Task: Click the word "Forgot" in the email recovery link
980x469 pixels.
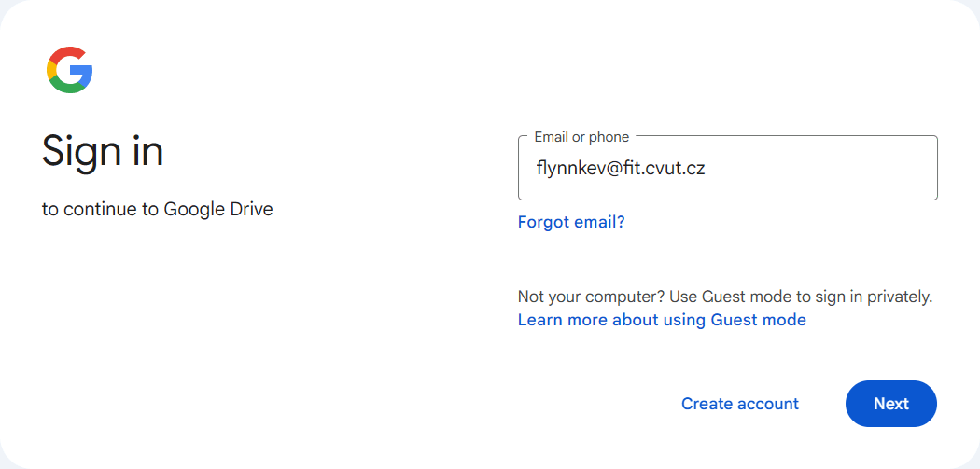Action: pos(542,222)
